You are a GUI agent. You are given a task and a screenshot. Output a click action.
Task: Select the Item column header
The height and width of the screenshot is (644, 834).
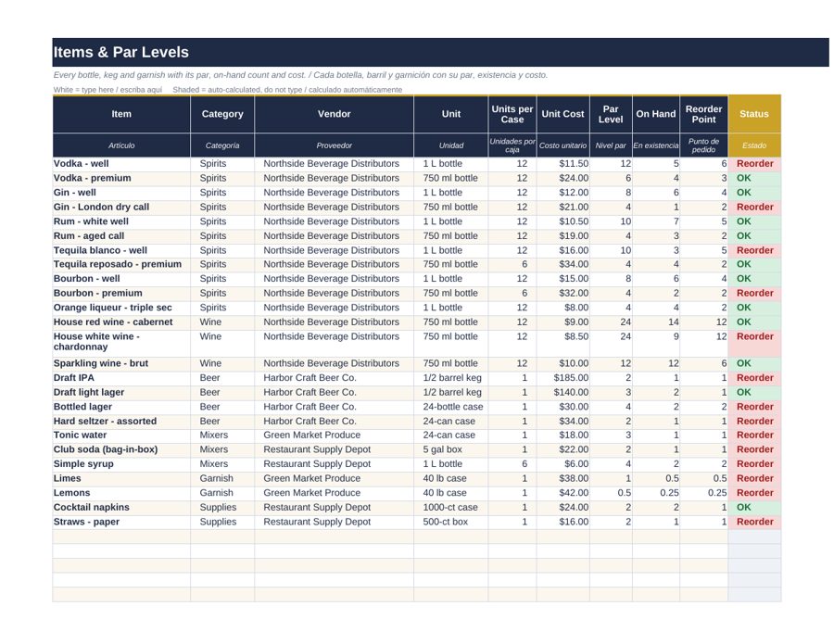tap(121, 114)
